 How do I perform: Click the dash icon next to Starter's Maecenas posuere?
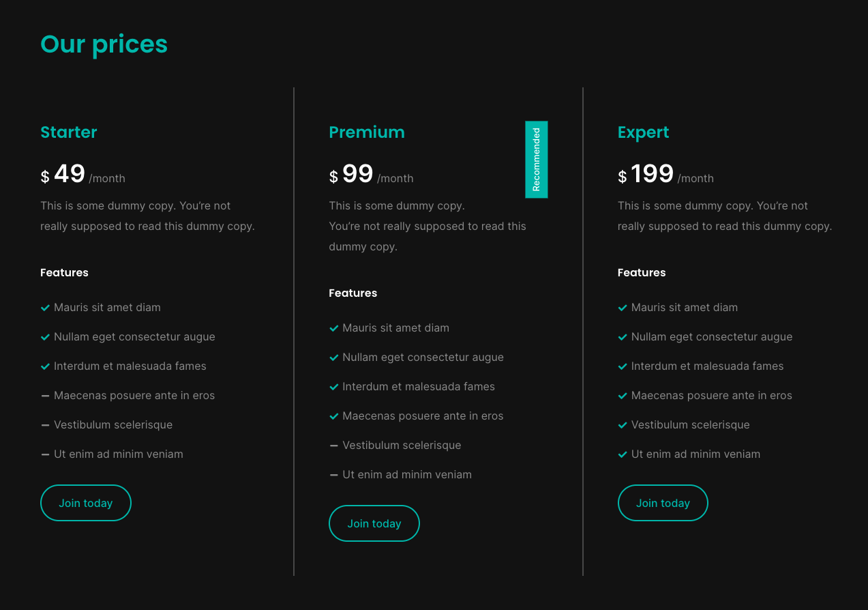point(46,396)
